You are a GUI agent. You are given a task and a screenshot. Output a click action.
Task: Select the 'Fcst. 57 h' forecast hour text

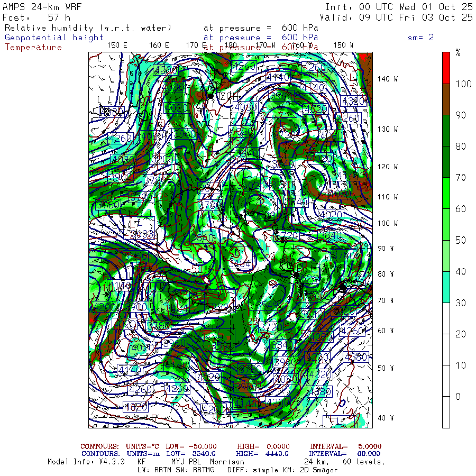pyautogui.click(x=36, y=17)
